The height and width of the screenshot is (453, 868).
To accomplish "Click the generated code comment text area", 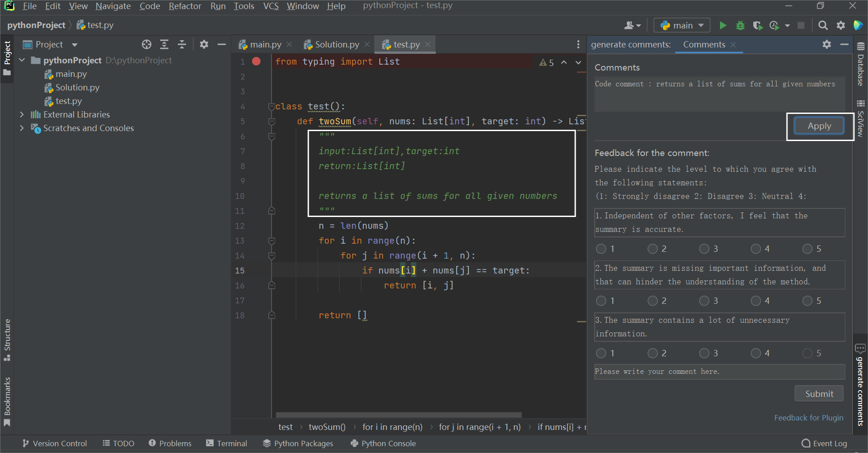I will point(720,94).
